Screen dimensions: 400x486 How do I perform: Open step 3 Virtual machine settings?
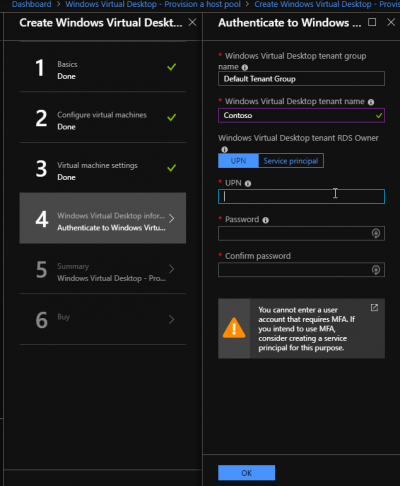click(103, 168)
